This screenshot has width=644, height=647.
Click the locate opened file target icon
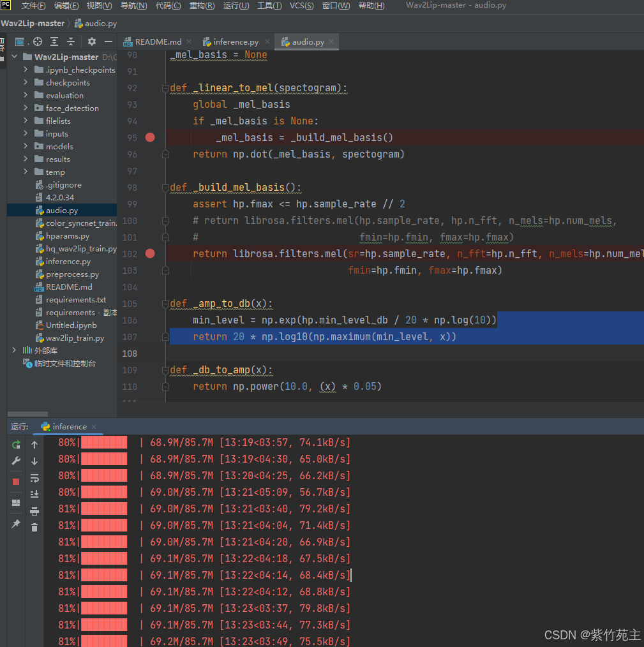pyautogui.click(x=38, y=41)
